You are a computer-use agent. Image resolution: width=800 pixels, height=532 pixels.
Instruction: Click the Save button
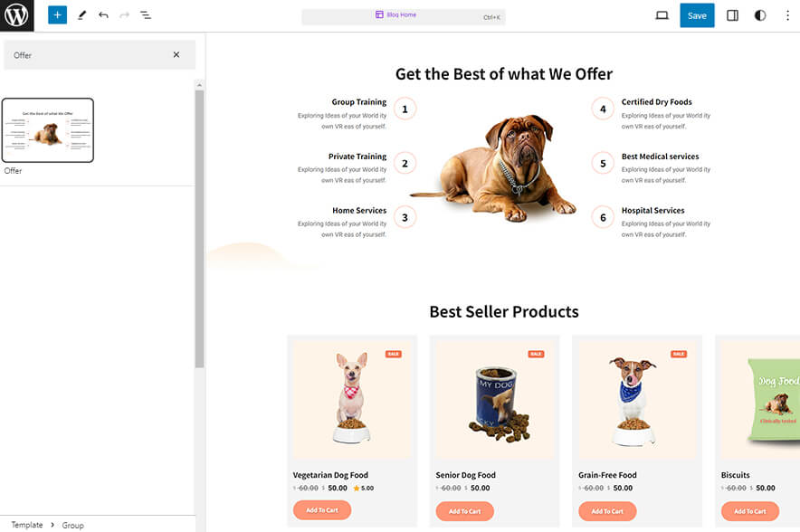point(697,15)
